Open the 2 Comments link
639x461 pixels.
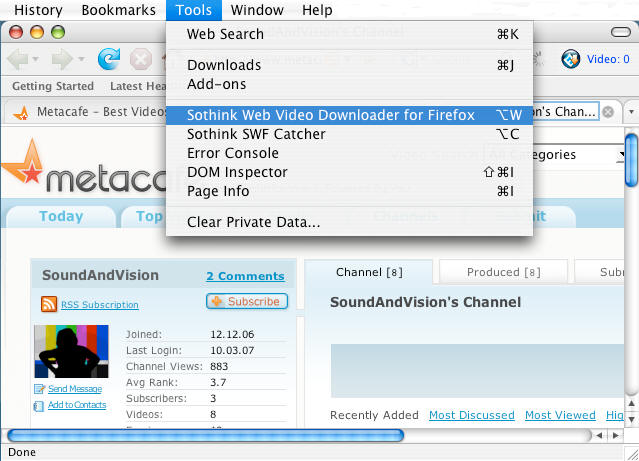[245, 276]
